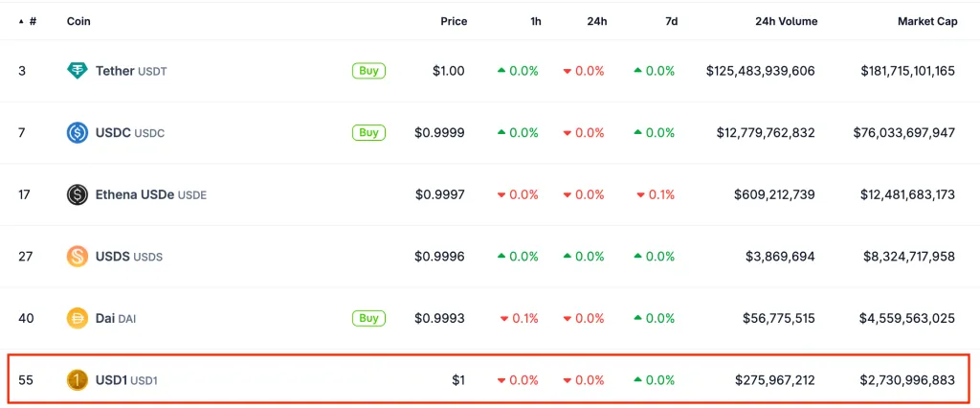
Task: Sort table by Market Cap header
Action: (x=926, y=21)
